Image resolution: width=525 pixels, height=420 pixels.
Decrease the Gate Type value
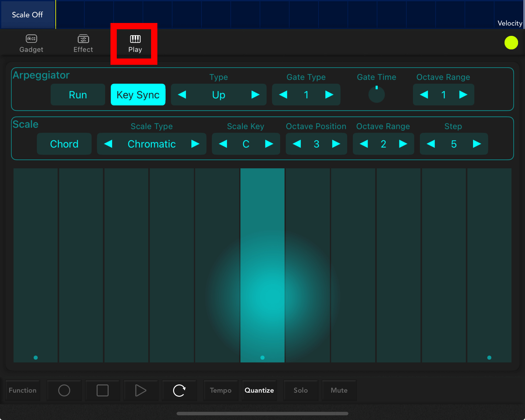point(283,95)
